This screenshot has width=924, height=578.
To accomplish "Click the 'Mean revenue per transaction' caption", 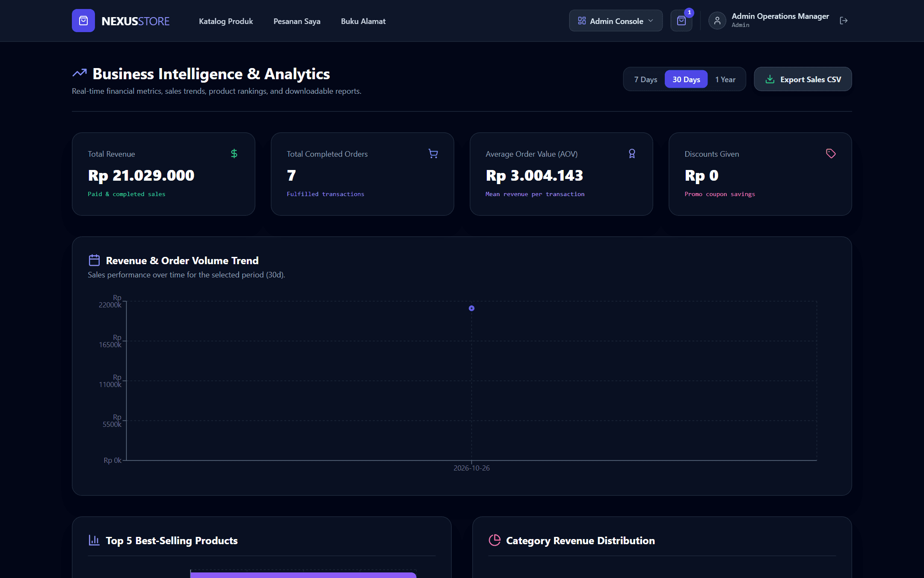I will point(535,194).
